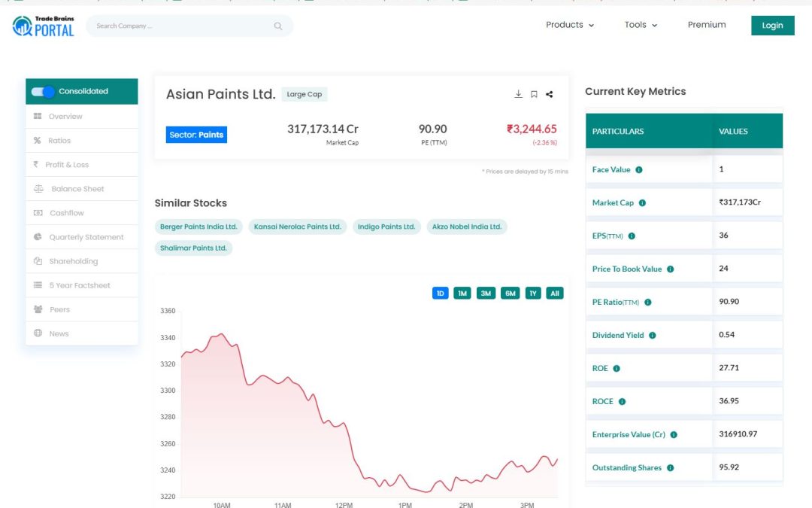812x508 pixels.
Task: Open the Quarterly Statement section
Action: point(82,237)
